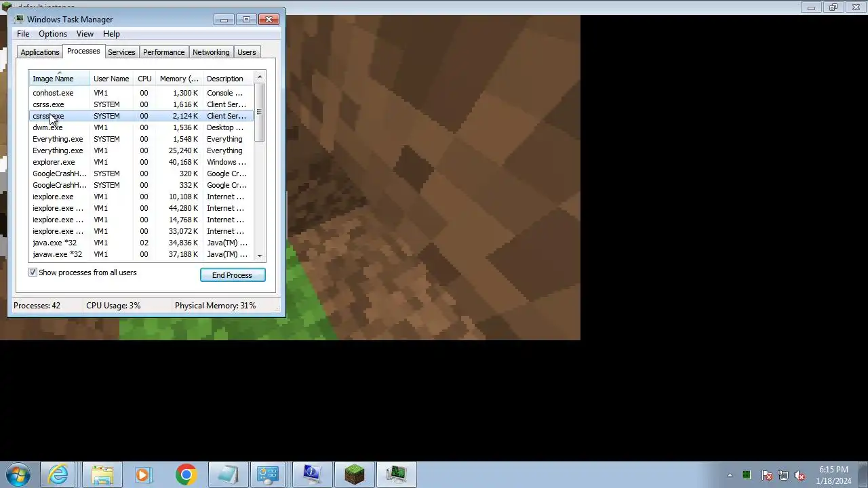Switch to the Applications tab
This screenshot has width=868, height=488.
[40, 52]
